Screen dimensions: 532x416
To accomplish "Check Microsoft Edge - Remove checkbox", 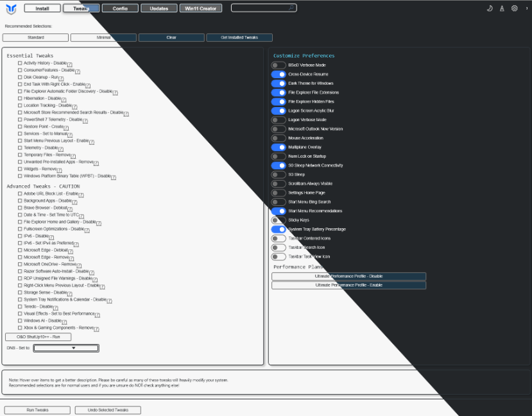I will pyautogui.click(x=20, y=257).
